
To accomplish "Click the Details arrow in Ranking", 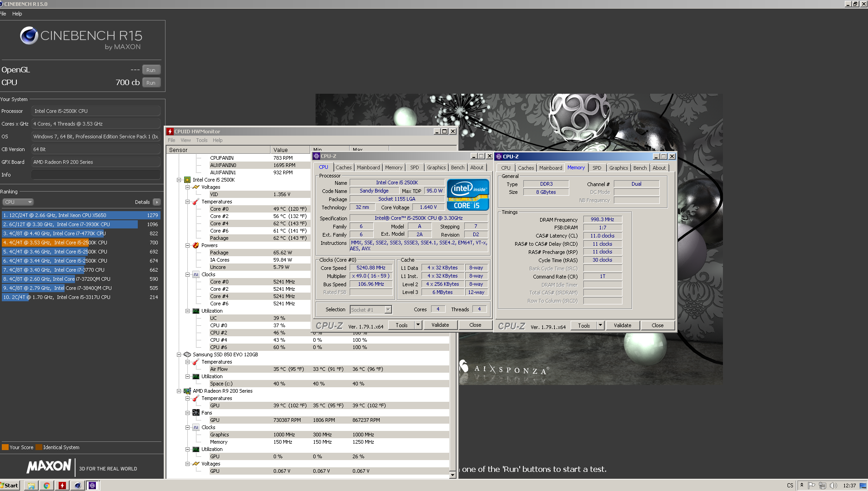I will (157, 202).
